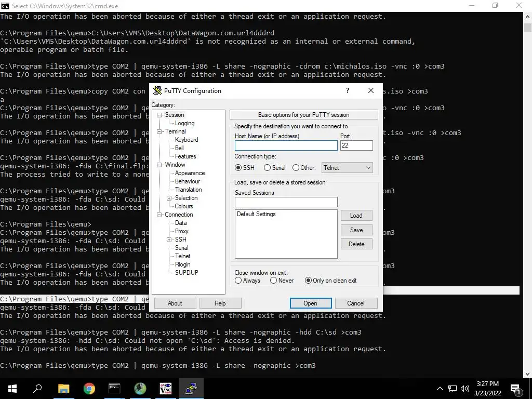Open Features settings category
Viewport: 532px width, 399px height.
(x=185, y=156)
